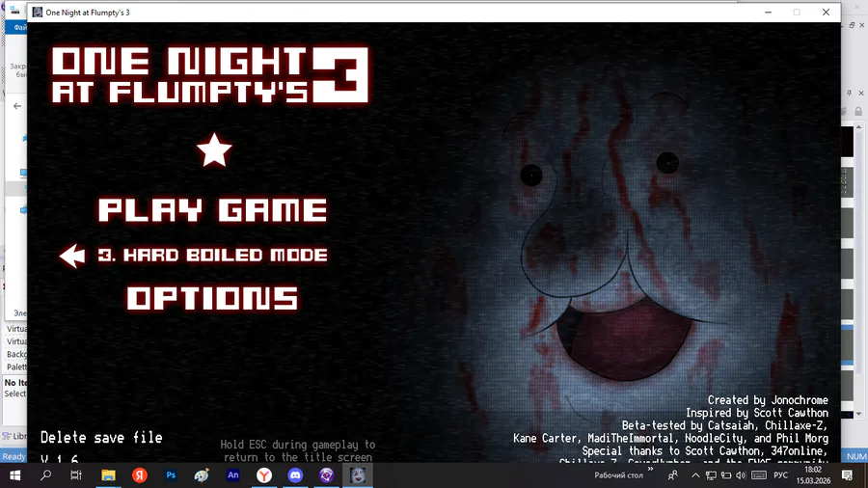Show hidden system tray icons
868x488 pixels.
click(x=695, y=475)
